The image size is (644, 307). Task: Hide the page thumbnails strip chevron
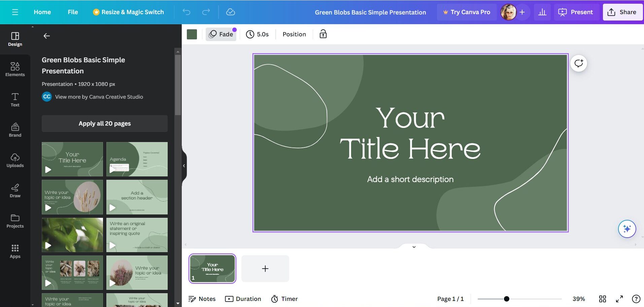coord(414,247)
